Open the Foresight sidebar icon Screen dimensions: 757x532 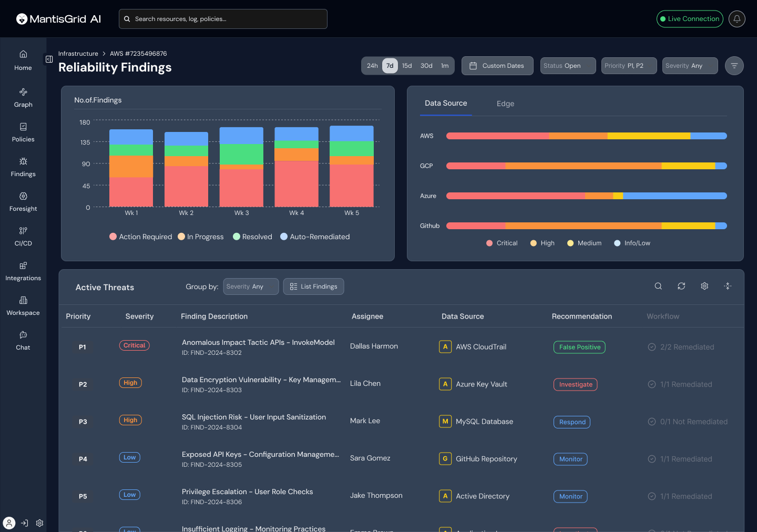pos(23,202)
